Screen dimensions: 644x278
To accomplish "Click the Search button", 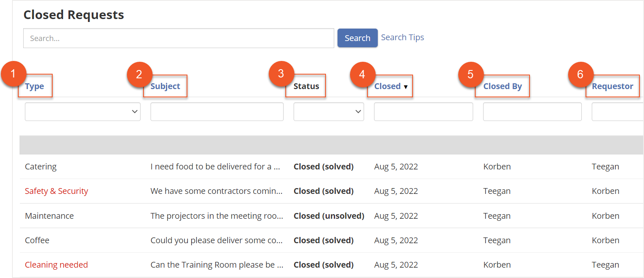I will [x=357, y=38].
